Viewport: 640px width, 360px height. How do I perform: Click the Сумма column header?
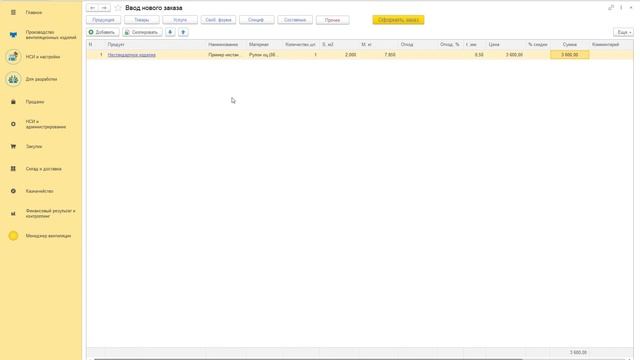569,44
